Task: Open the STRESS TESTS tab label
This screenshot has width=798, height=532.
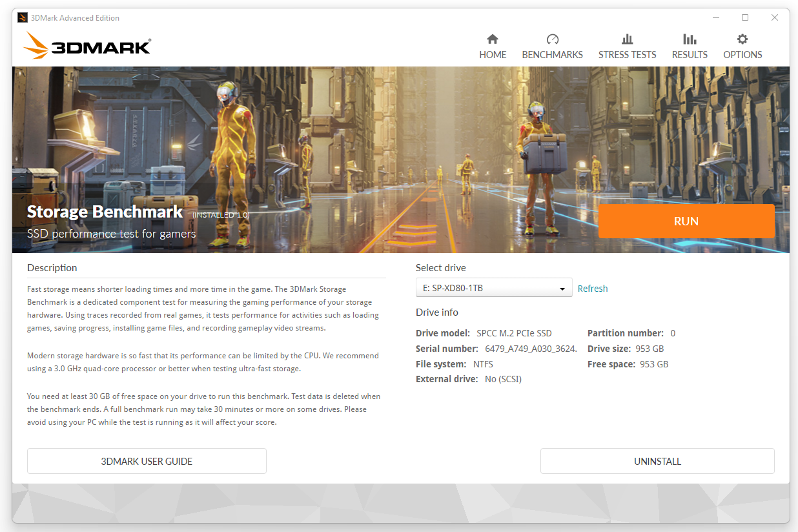Action: (627, 55)
